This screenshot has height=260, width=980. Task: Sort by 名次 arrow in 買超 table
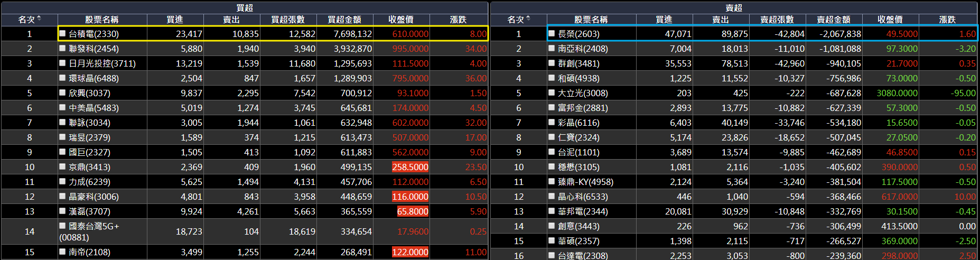pos(39,19)
